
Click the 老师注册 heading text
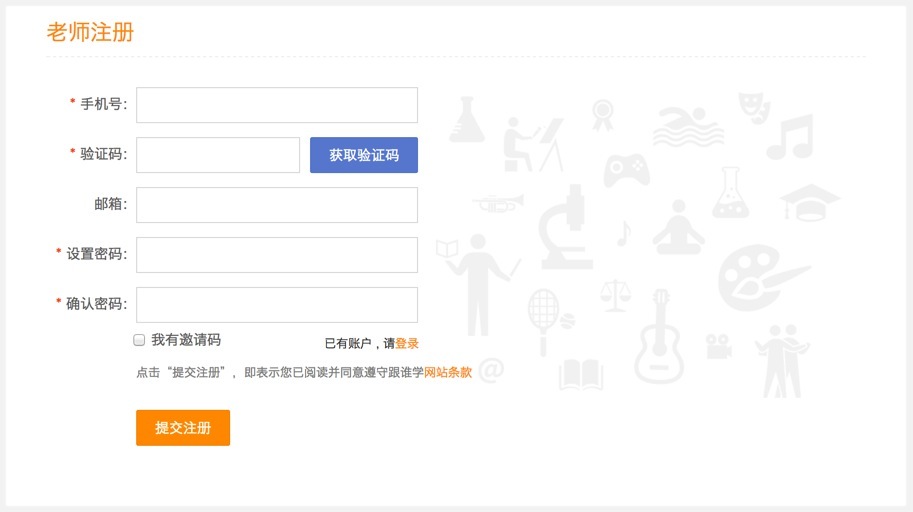pos(90,32)
